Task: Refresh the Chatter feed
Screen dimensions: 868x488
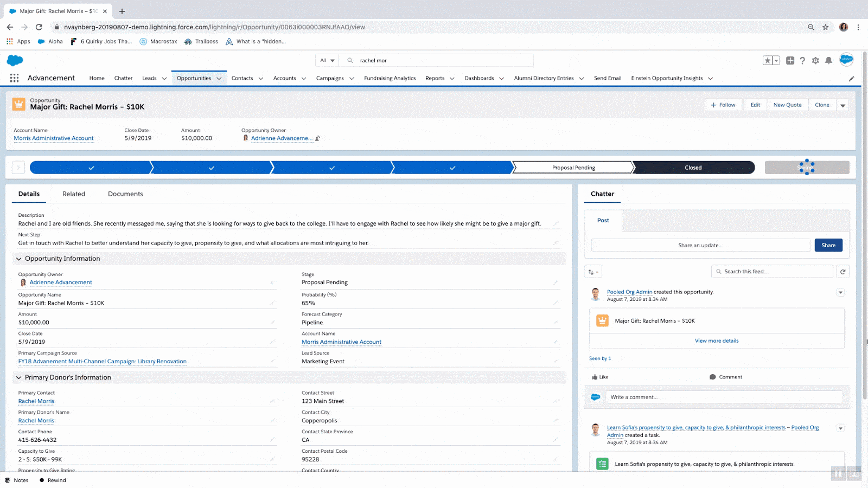Action: click(843, 272)
